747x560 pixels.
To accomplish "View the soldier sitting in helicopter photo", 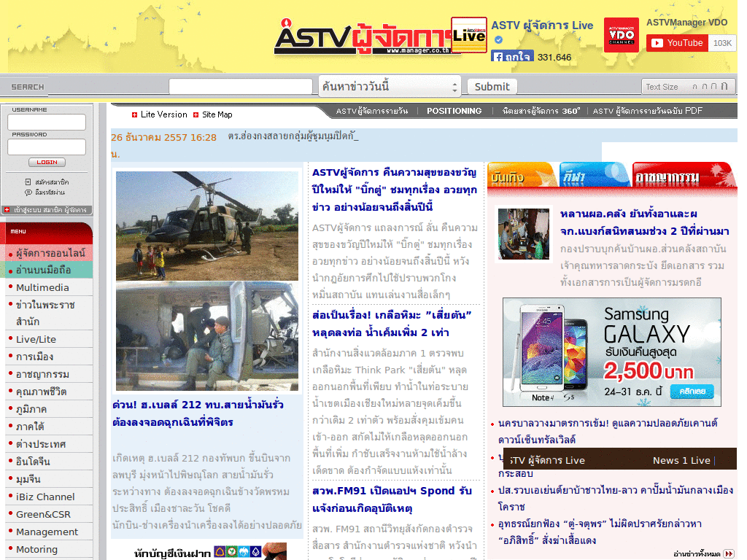I will tap(207, 336).
